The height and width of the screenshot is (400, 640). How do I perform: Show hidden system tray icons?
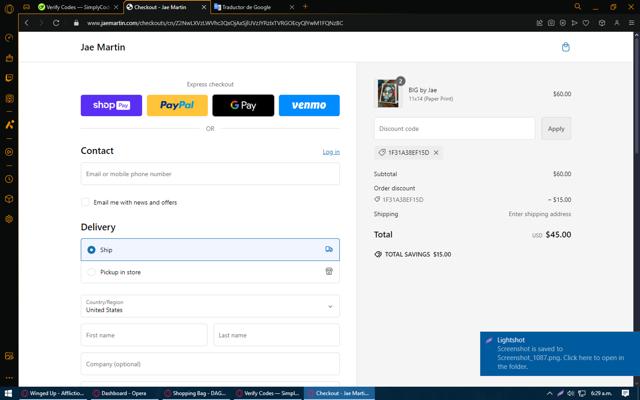pyautogui.click(x=549, y=393)
